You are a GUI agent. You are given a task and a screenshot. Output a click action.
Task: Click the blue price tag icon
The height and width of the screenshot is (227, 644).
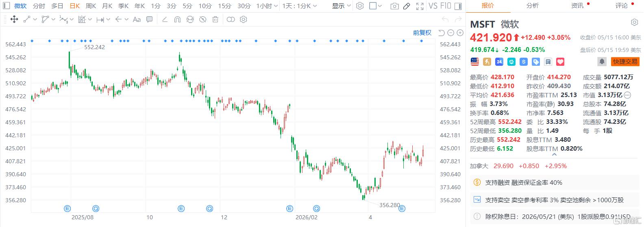pyautogui.click(x=536, y=62)
